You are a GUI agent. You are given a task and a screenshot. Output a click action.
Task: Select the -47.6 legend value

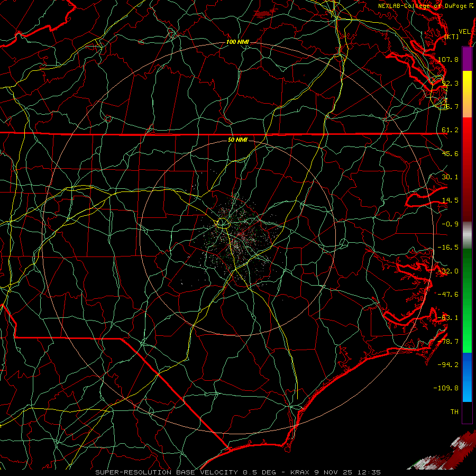[x=448, y=295]
